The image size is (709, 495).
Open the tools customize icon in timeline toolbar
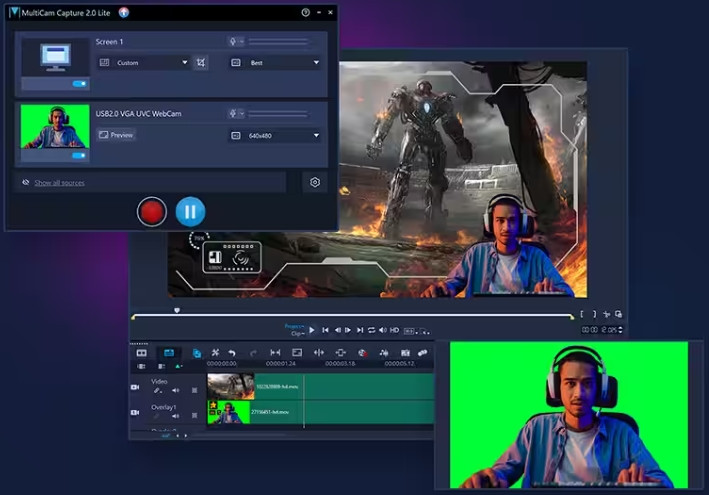point(215,353)
